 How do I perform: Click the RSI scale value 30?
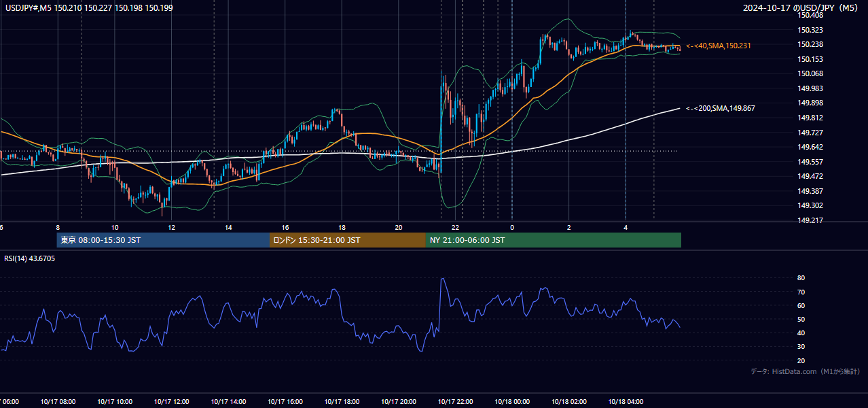tap(801, 347)
